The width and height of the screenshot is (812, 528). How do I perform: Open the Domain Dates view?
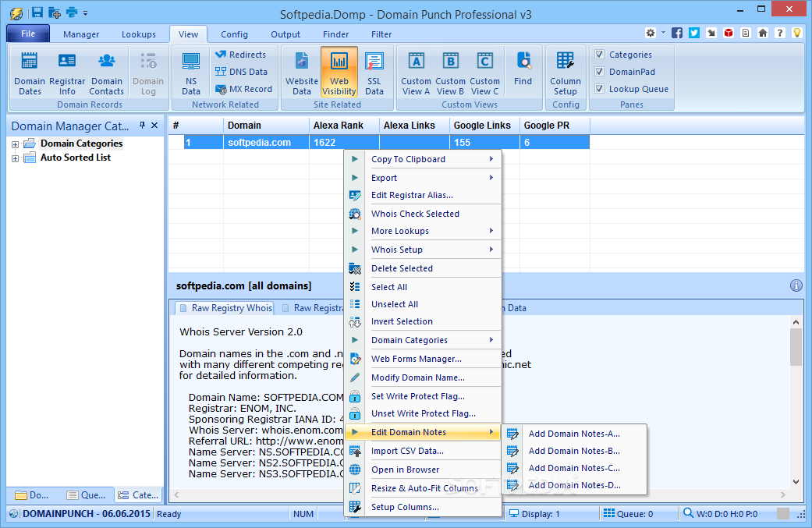pos(30,73)
